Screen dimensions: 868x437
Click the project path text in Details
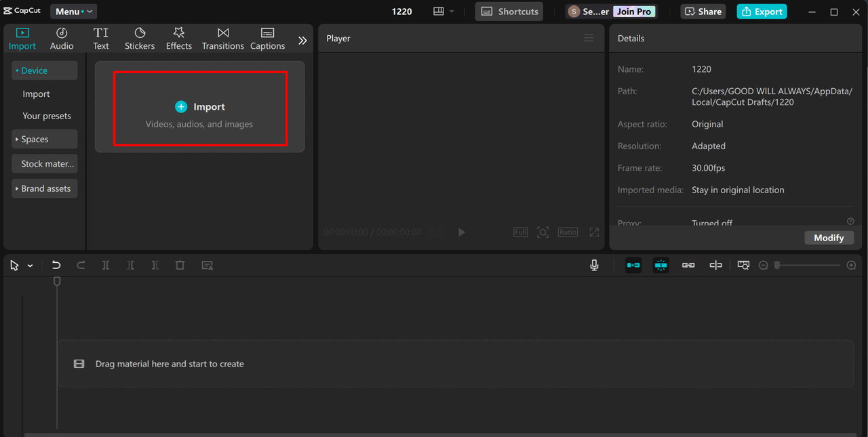772,97
